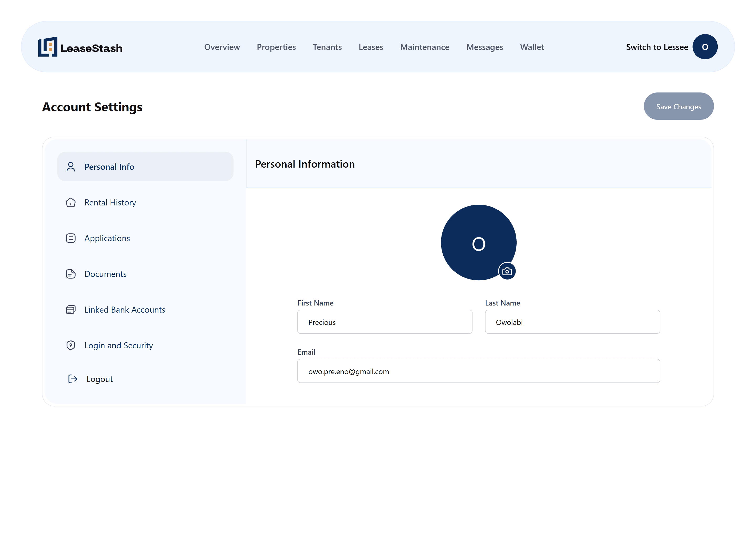Click the large profile avatar circle

478,242
